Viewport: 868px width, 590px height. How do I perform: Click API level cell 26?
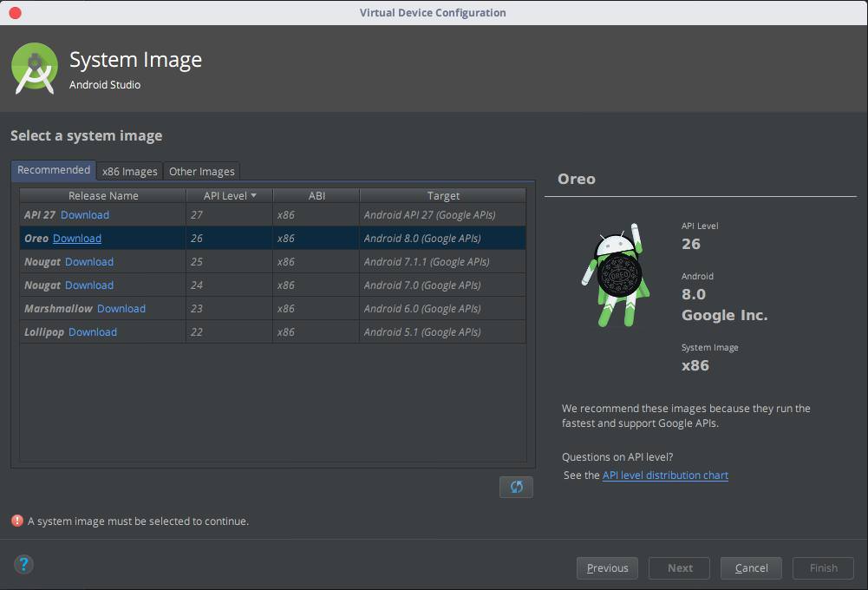pos(229,239)
